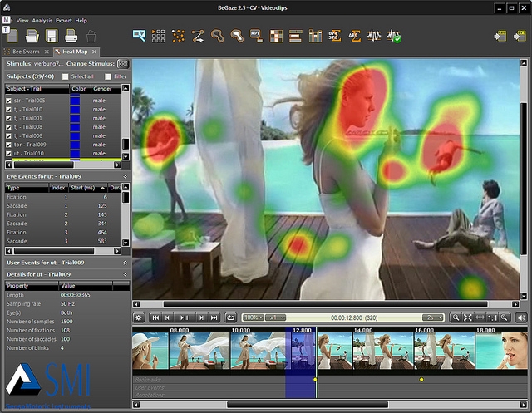Viewport: 532px width, 413px height.
Task: Enable the Filter checkbox
Action: coord(107,76)
